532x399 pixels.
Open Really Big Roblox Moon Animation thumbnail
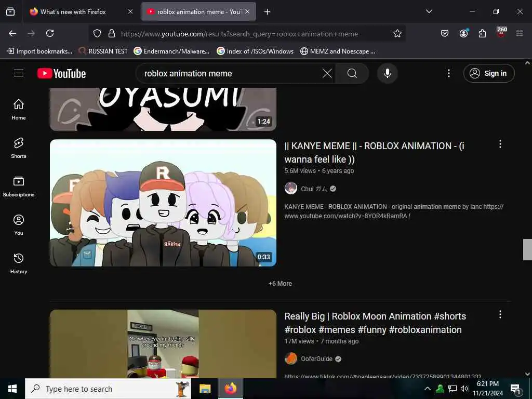(163, 344)
